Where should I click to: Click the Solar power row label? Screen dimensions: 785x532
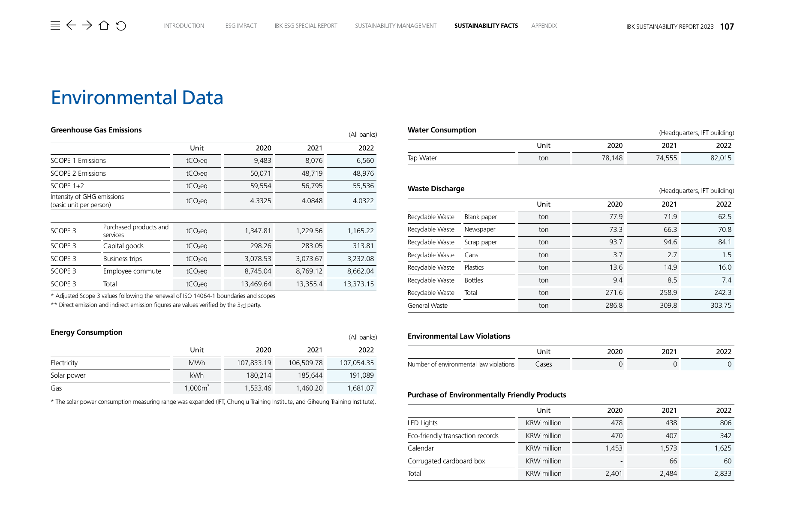68,376
